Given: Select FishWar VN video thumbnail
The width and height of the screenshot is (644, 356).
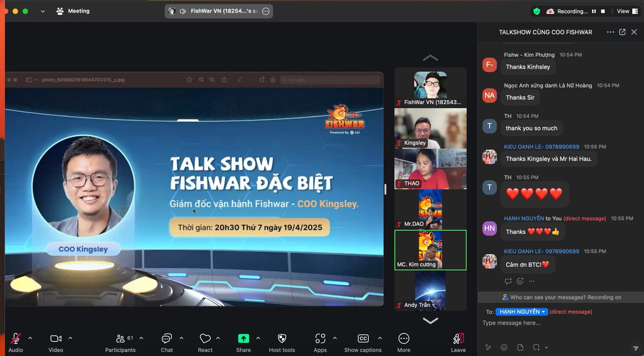Looking at the screenshot, I should pos(430,88).
